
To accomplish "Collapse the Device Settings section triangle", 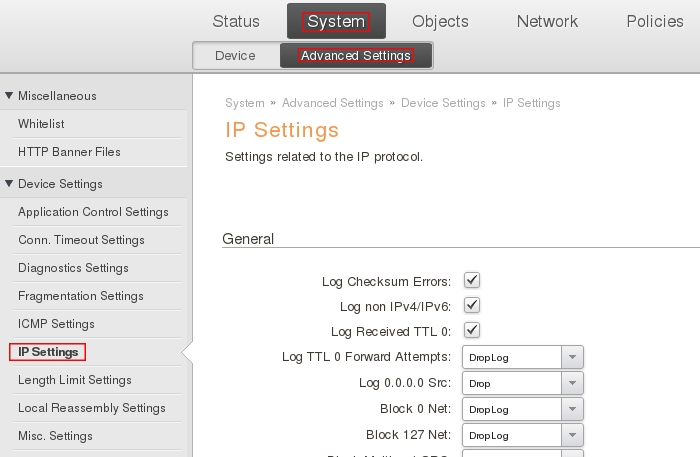I will pyautogui.click(x=10, y=184).
